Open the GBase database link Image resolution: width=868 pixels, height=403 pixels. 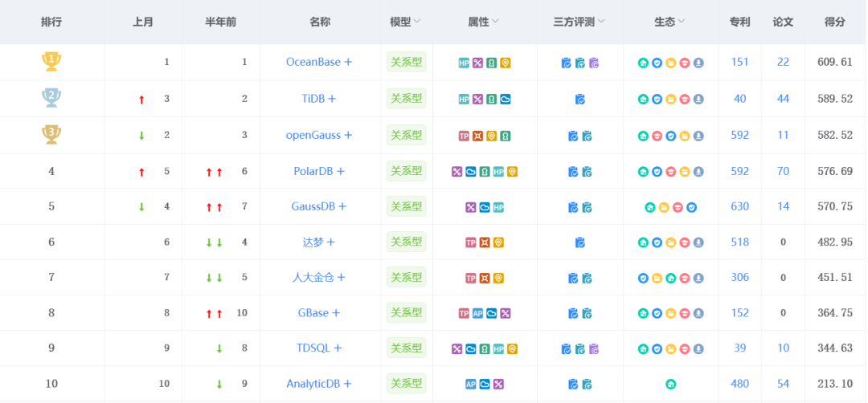[x=313, y=313]
